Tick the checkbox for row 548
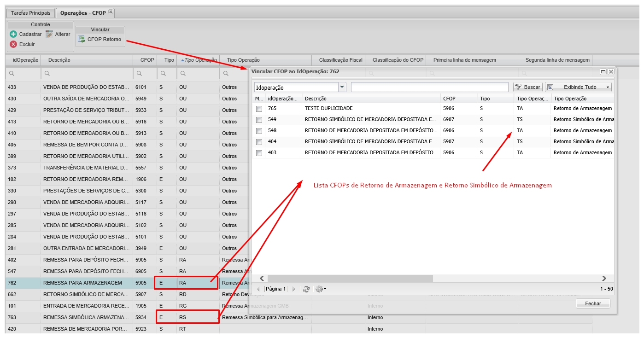The width and height of the screenshot is (644, 338). pos(259,131)
